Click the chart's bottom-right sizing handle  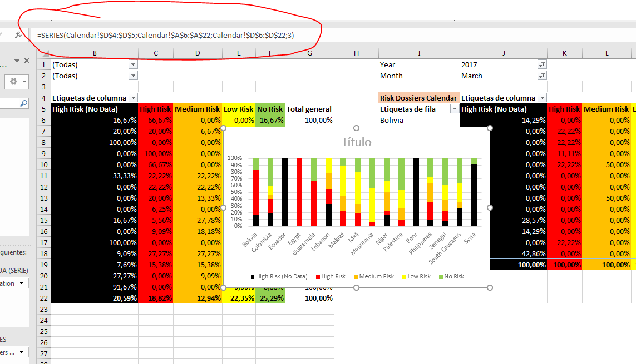490,287
